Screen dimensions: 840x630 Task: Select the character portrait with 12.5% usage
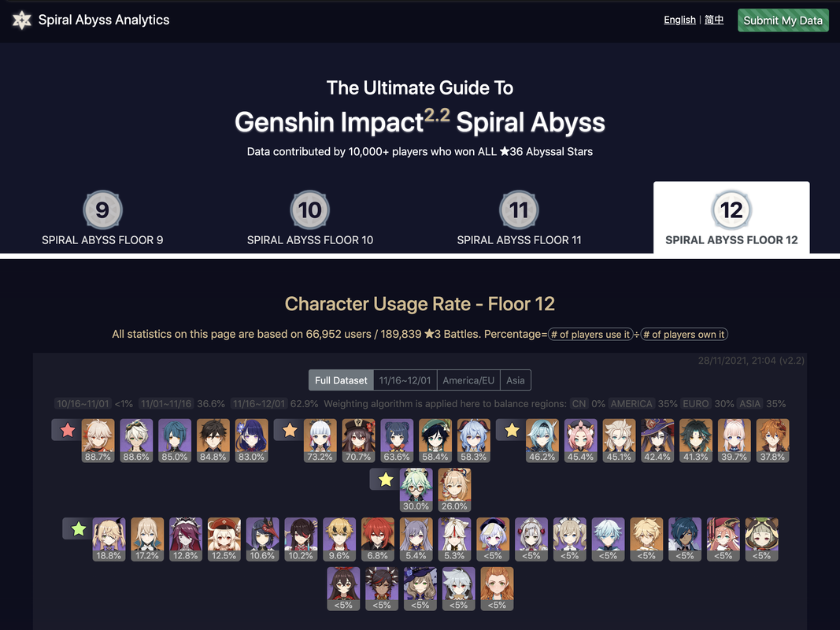(224, 539)
